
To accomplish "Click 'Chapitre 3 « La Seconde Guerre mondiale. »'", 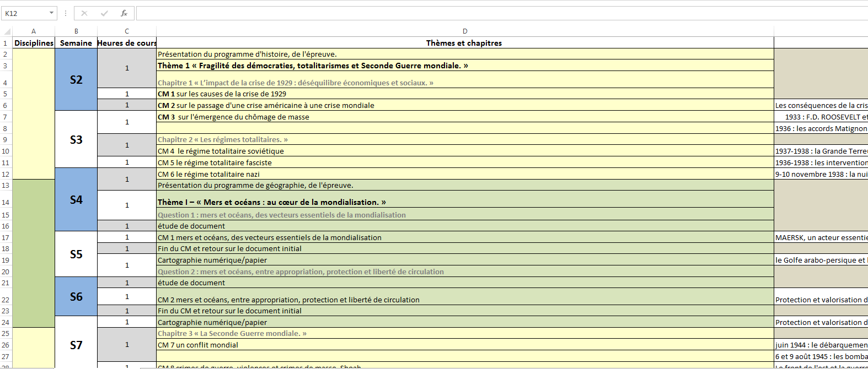I will tap(465, 333).
